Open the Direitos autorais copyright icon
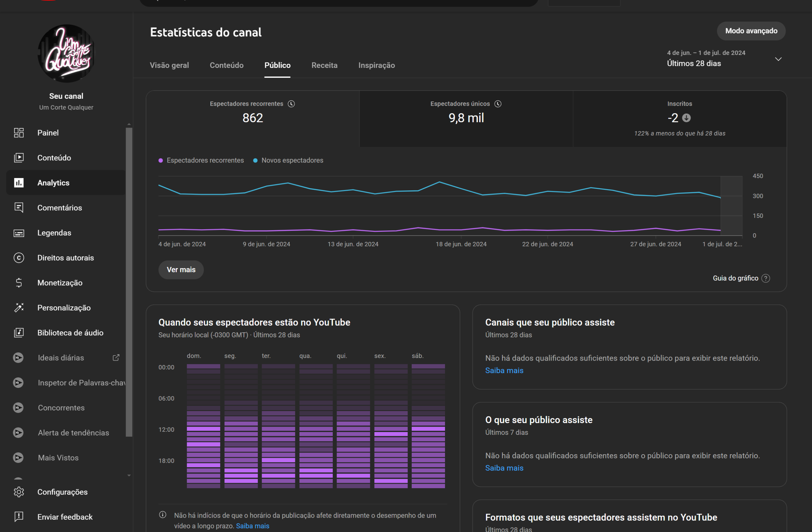This screenshot has width=812, height=532. click(x=19, y=258)
